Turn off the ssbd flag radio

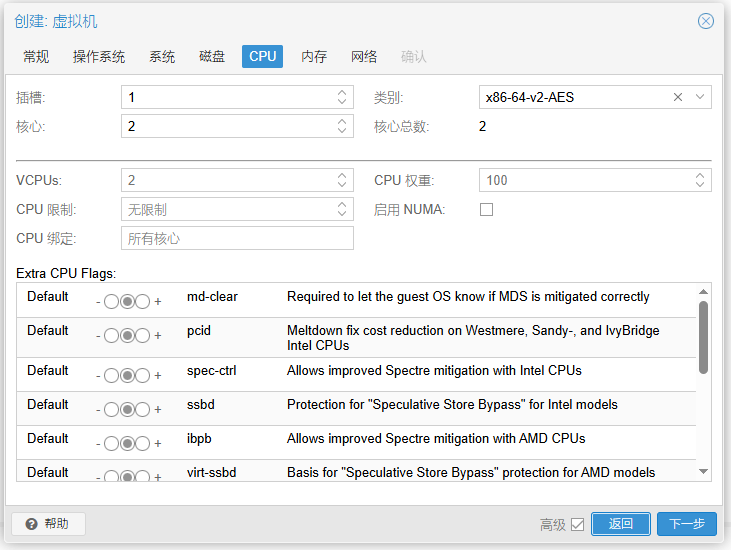point(111,409)
